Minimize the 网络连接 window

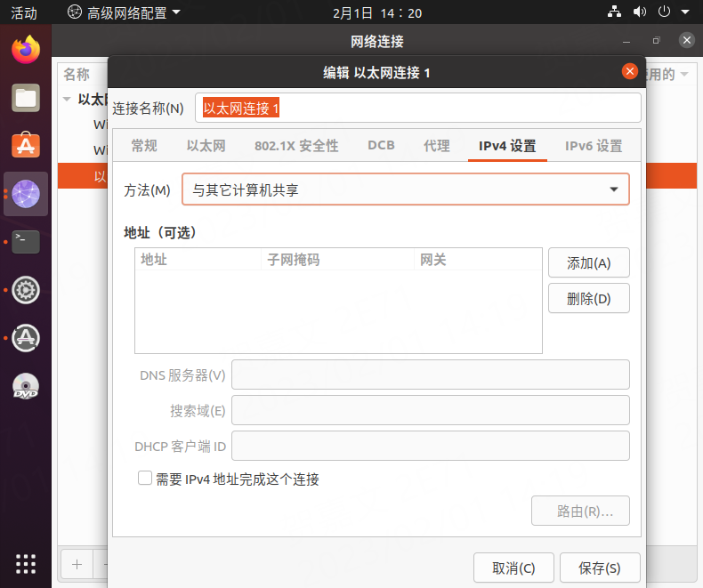[x=626, y=41]
